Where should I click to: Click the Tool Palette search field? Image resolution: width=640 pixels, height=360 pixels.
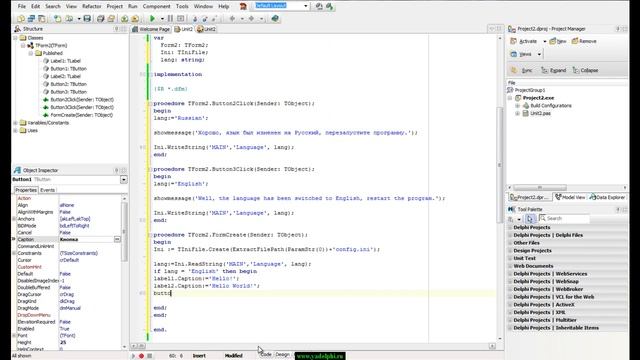[565, 219]
